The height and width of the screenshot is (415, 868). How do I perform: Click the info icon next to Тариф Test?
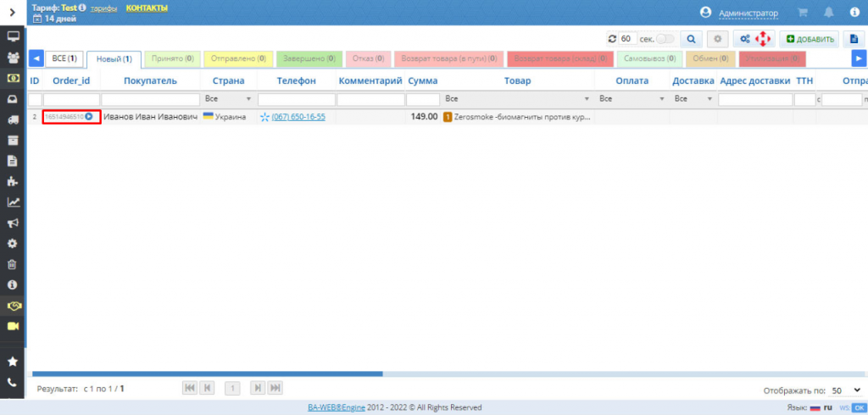[x=82, y=8]
